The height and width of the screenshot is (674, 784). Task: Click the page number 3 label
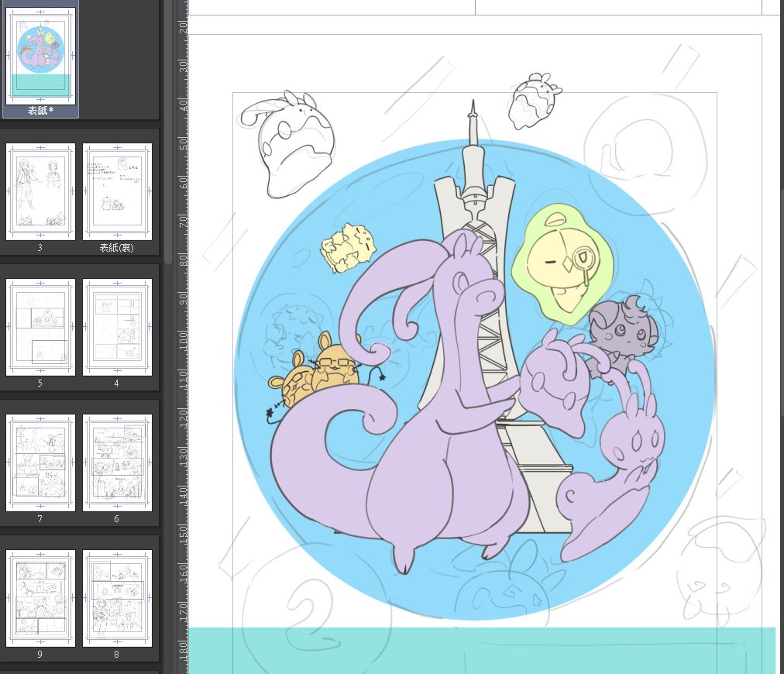[x=40, y=247]
